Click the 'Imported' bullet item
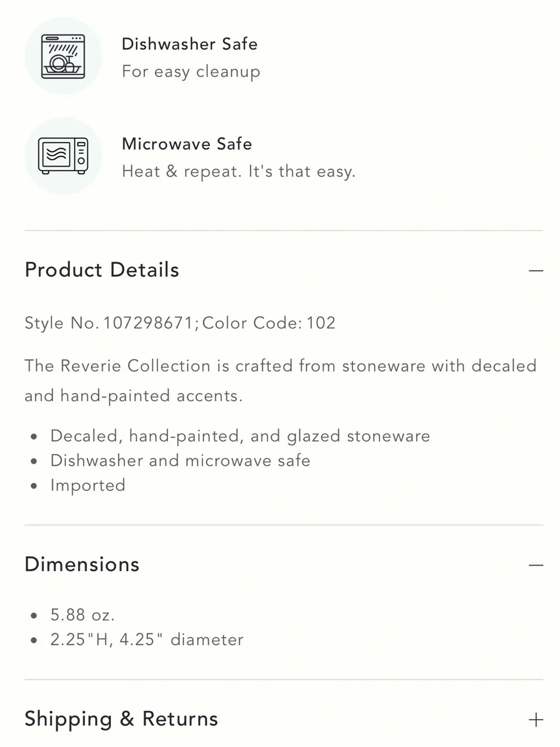The image size is (560, 747). (88, 485)
